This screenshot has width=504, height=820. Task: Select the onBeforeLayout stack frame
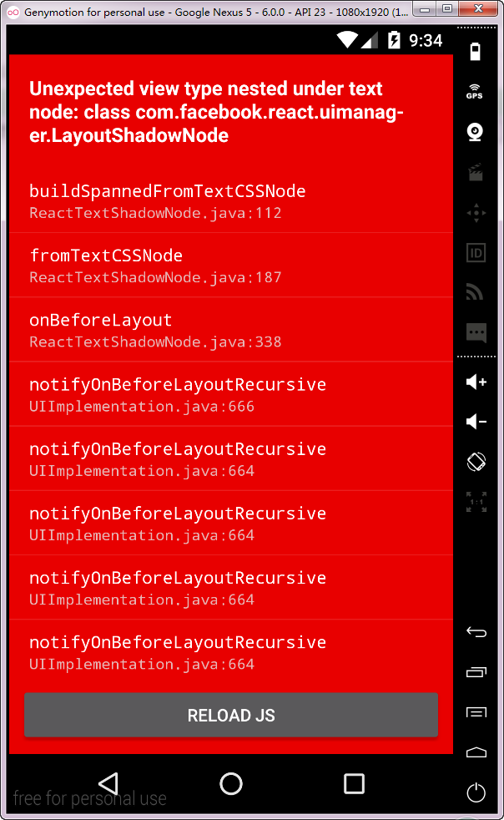[231, 330]
